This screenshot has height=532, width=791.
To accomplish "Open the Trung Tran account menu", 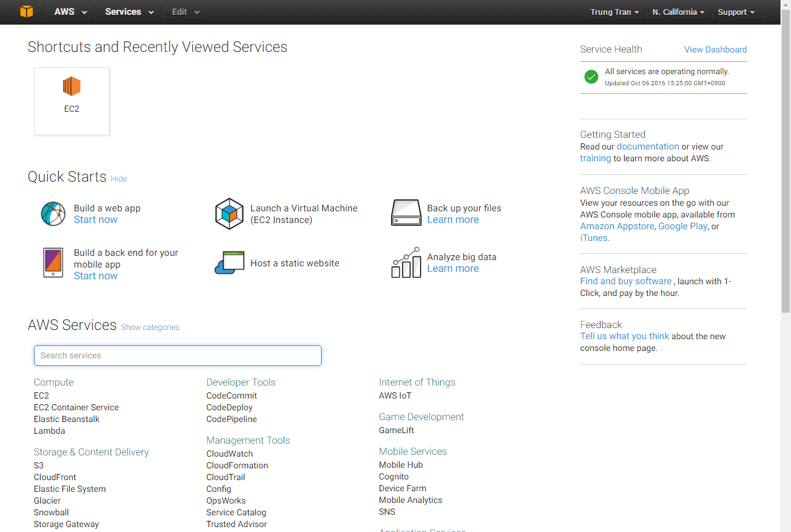I will click(615, 12).
